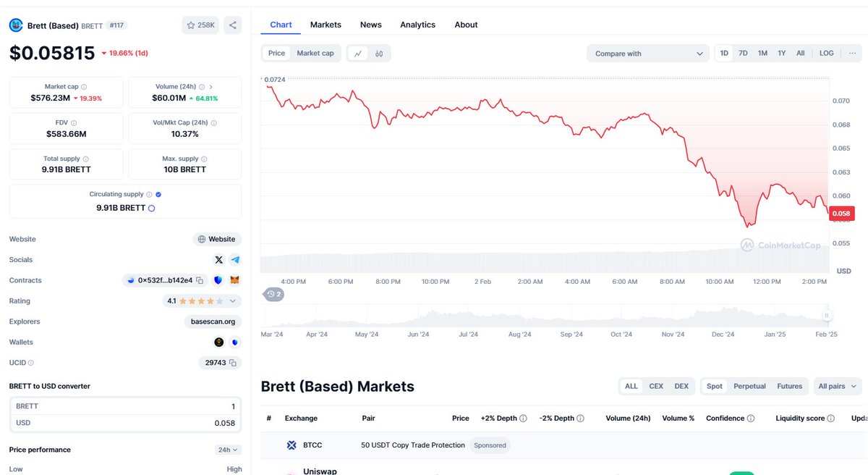868x475 pixels.
Task: Open the blue shield wallet in Wallets row
Action: coord(235,342)
